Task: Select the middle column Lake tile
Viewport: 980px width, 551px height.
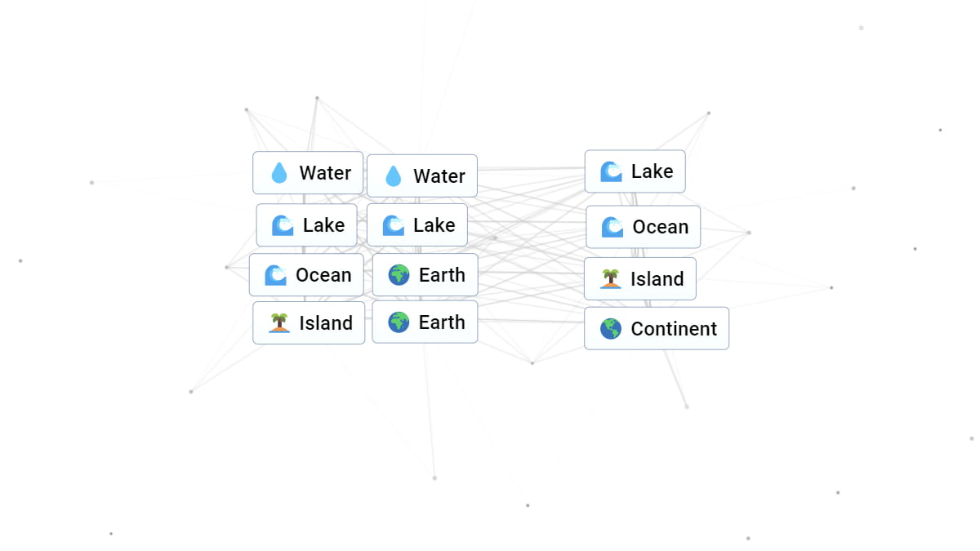Action: click(417, 224)
